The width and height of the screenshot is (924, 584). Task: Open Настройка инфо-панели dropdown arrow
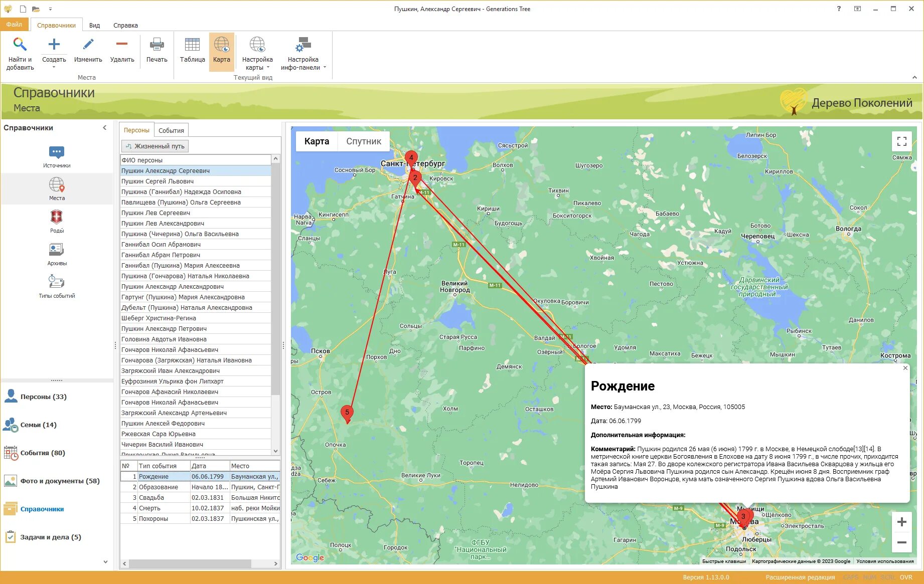pyautogui.click(x=325, y=68)
